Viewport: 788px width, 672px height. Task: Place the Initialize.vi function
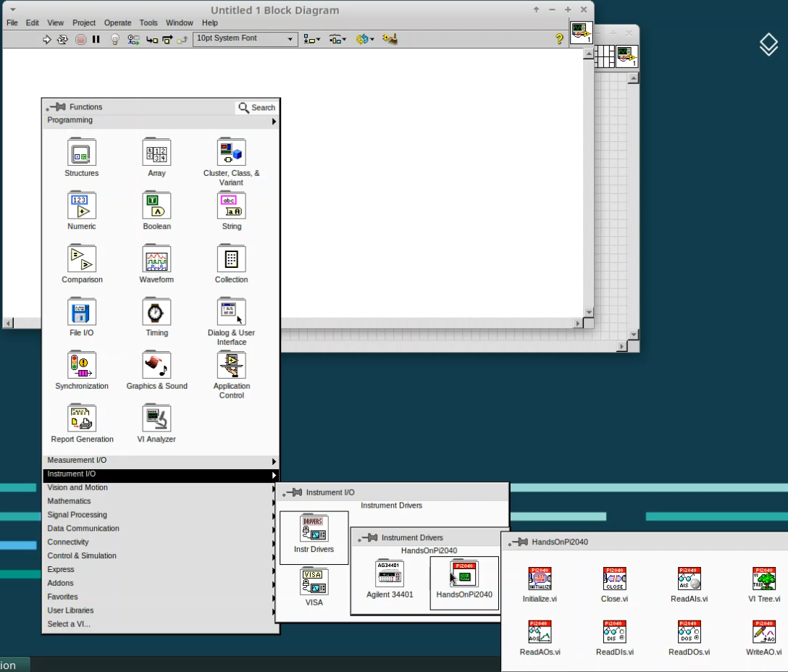[x=540, y=579]
